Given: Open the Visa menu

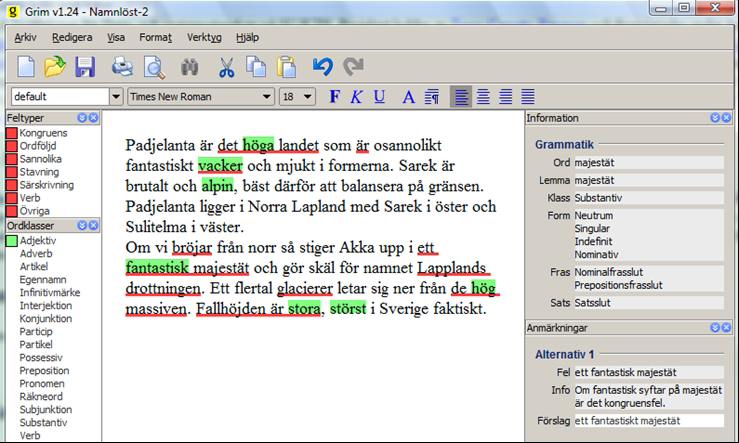Looking at the screenshot, I should coord(116,37).
